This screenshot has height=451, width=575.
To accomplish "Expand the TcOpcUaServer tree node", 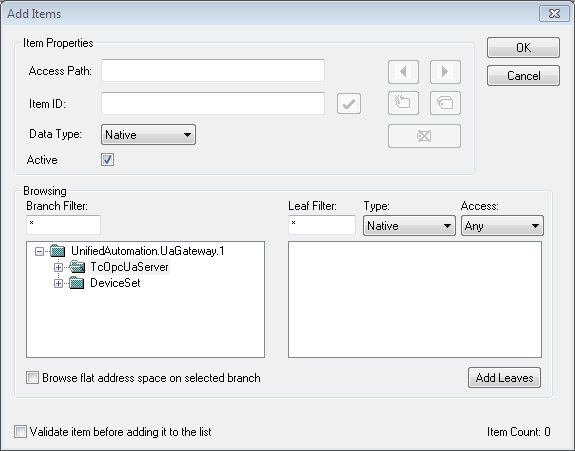I will [x=58, y=267].
